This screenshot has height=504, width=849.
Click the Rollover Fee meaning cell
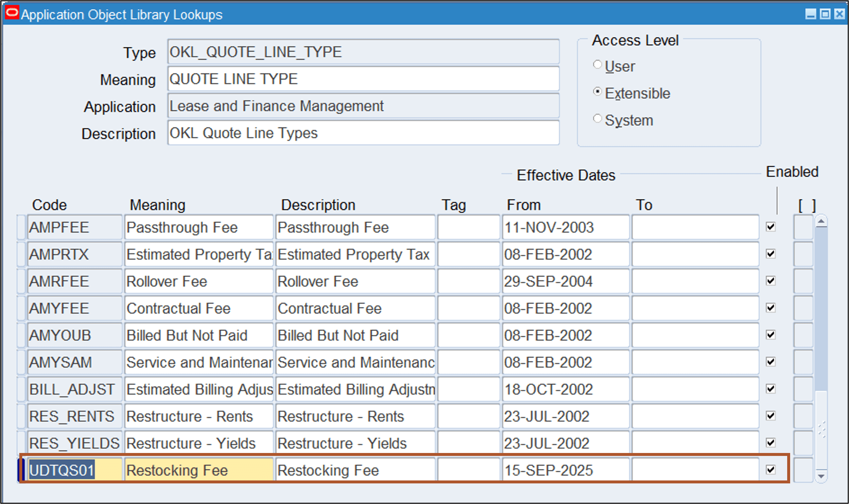coord(199,281)
